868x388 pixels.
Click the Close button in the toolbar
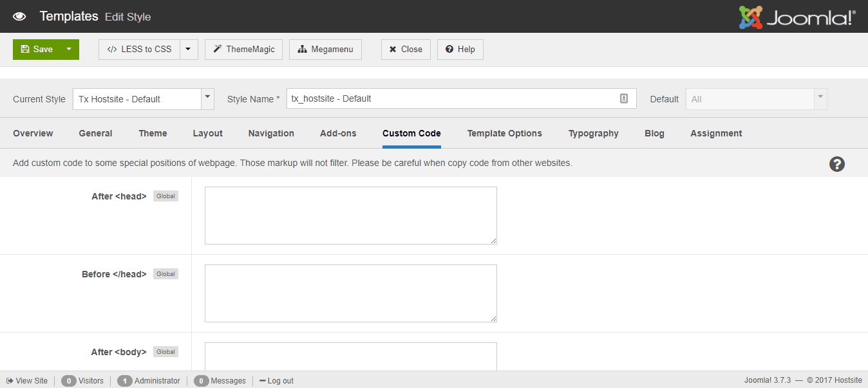406,49
